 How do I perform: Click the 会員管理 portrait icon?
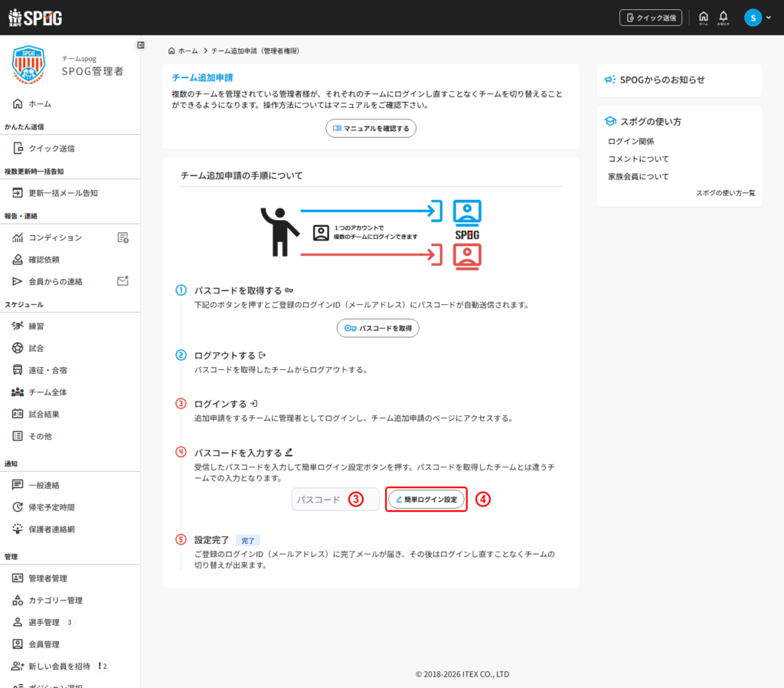18,644
